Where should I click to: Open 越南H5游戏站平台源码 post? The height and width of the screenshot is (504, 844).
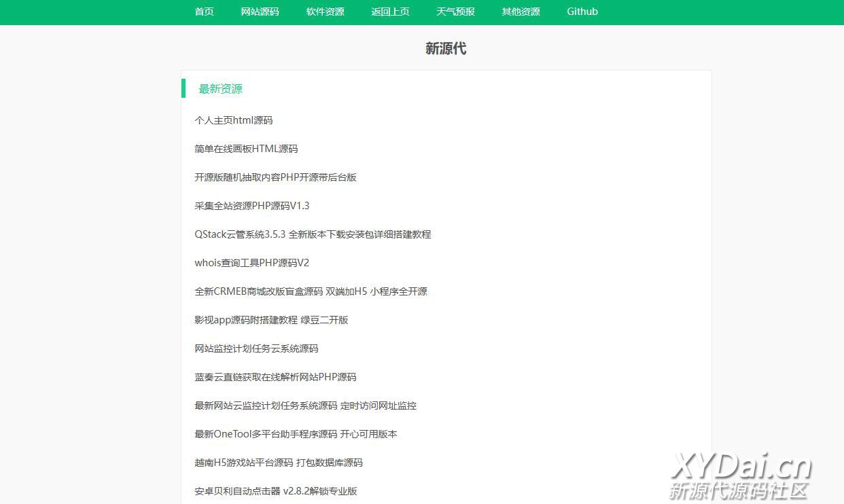[279, 463]
